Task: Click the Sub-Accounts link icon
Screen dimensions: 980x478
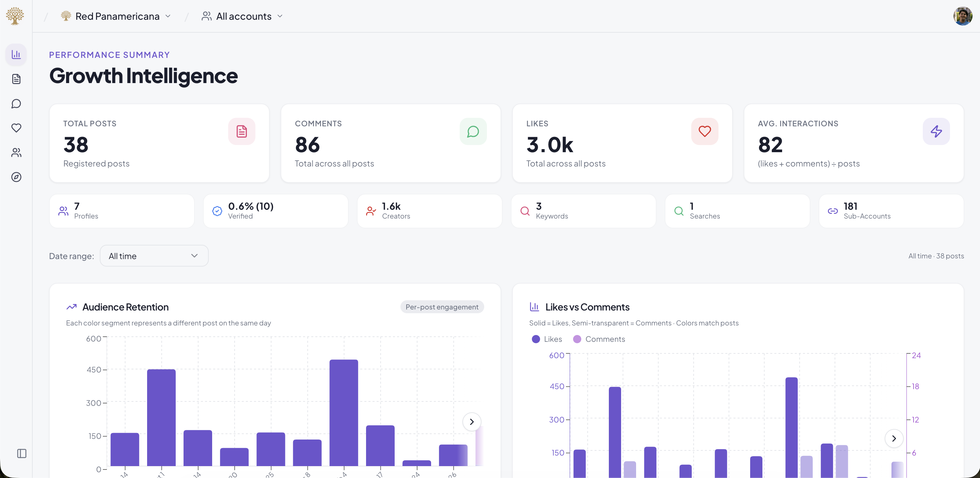Action: (833, 211)
